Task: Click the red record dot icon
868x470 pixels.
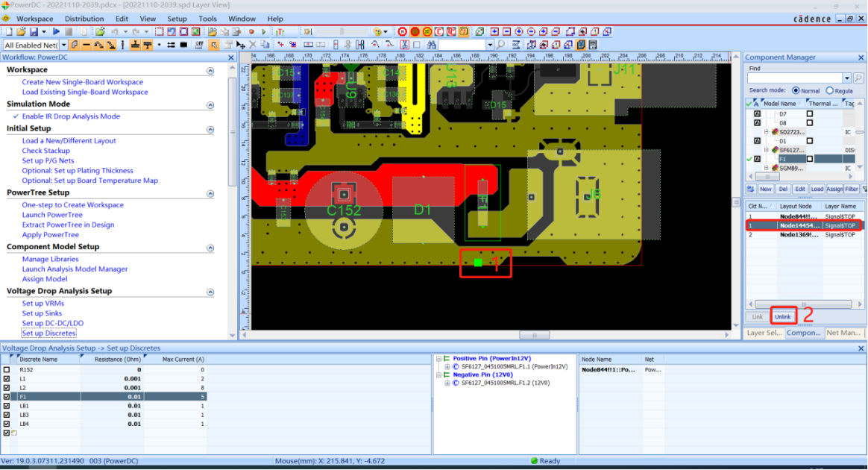Action: 251,31
